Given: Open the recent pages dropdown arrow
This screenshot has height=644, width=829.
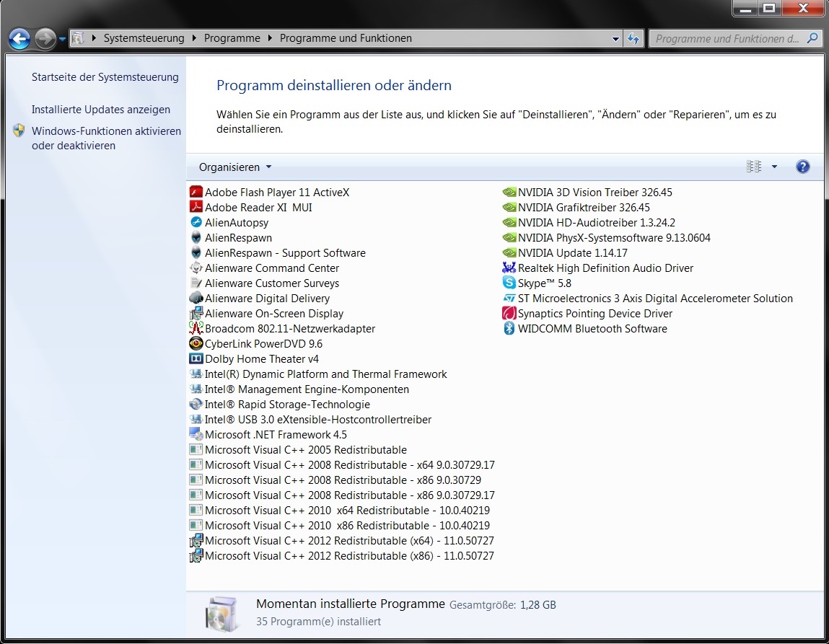Looking at the screenshot, I should (62, 38).
